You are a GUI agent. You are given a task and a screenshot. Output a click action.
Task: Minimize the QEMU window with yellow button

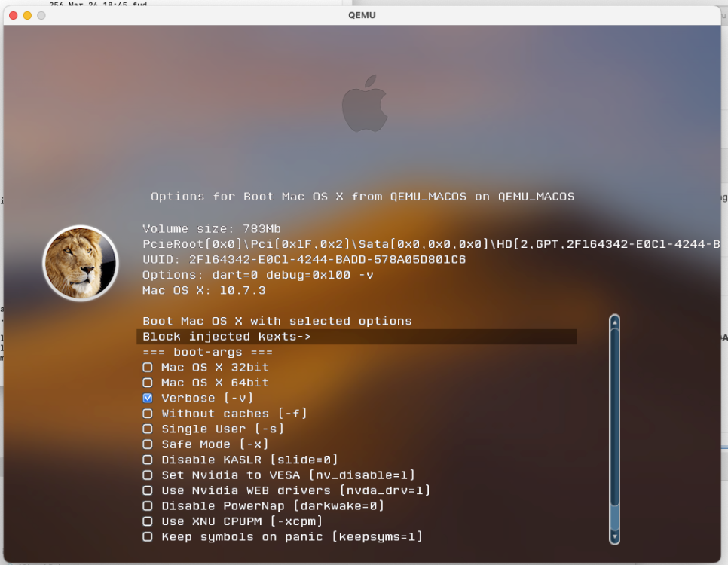point(27,15)
